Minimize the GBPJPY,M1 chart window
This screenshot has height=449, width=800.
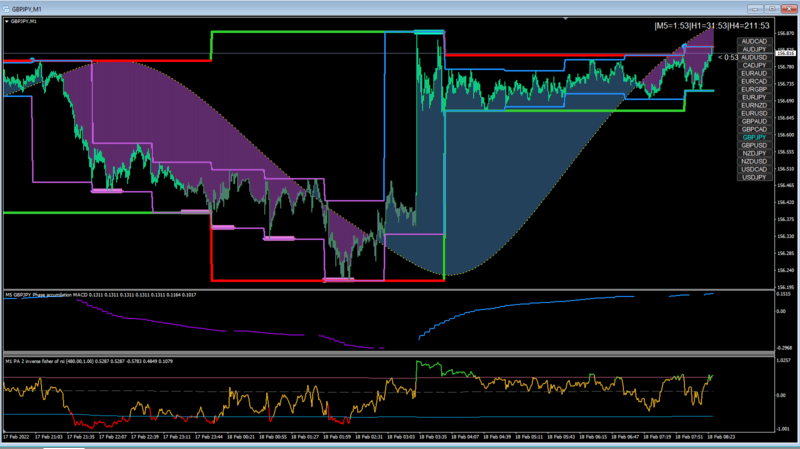point(755,9)
